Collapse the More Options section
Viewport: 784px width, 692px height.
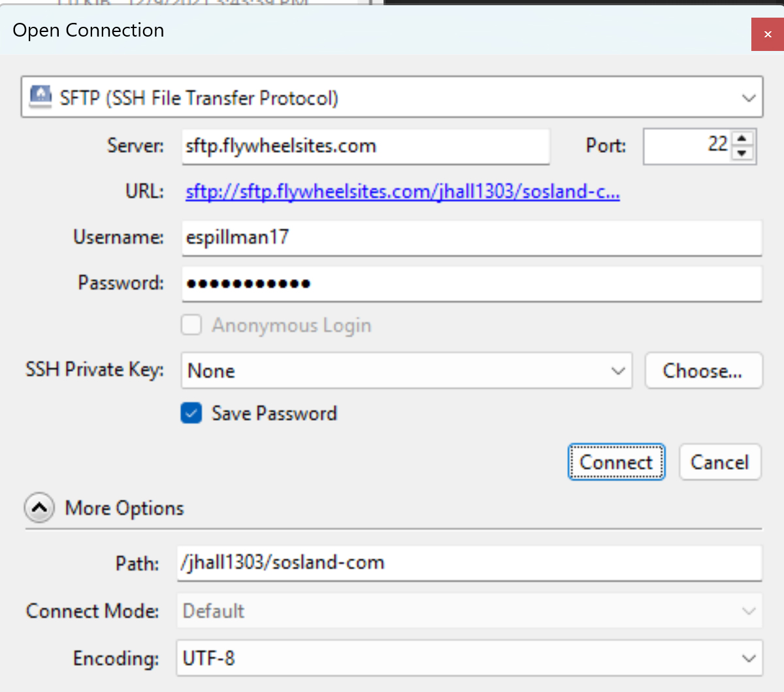pyautogui.click(x=39, y=508)
